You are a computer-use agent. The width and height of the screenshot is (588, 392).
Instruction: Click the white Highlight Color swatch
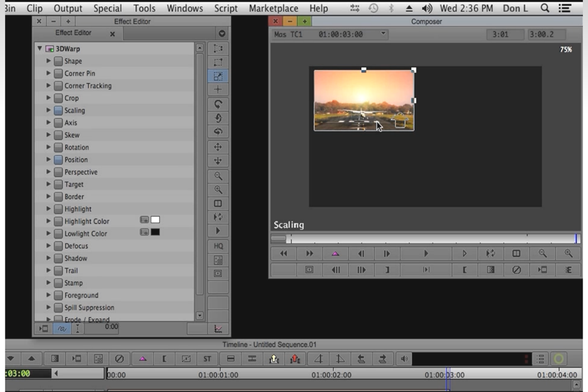156,220
